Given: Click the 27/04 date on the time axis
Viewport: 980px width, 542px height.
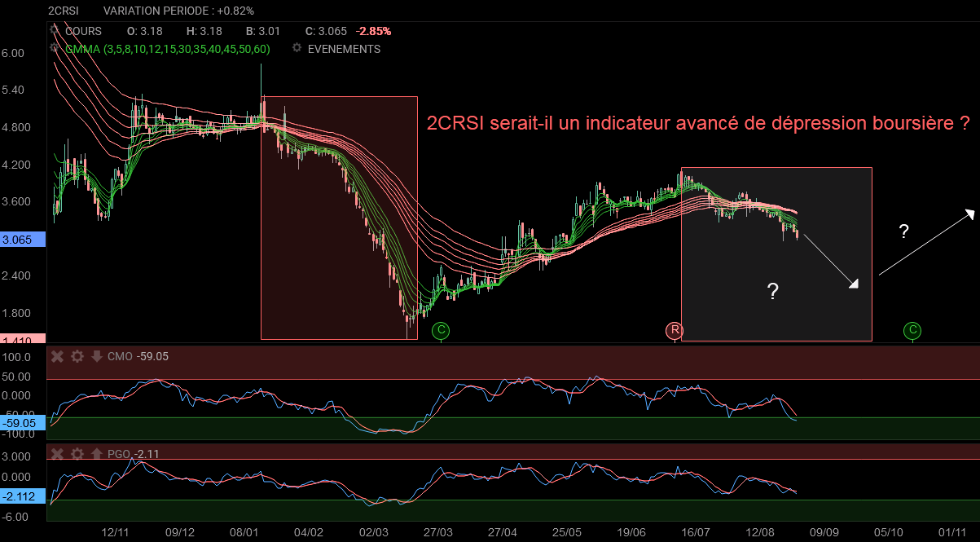Looking at the screenshot, I should pos(503,531).
